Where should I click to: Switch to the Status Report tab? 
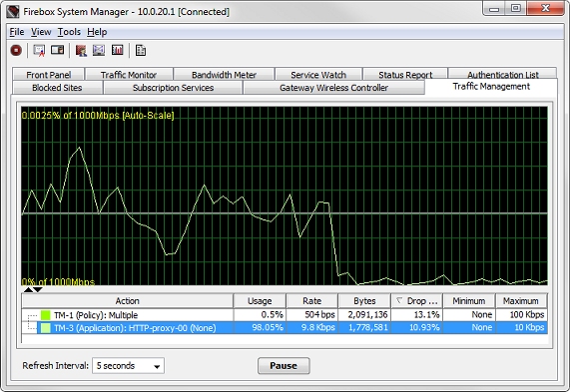405,74
